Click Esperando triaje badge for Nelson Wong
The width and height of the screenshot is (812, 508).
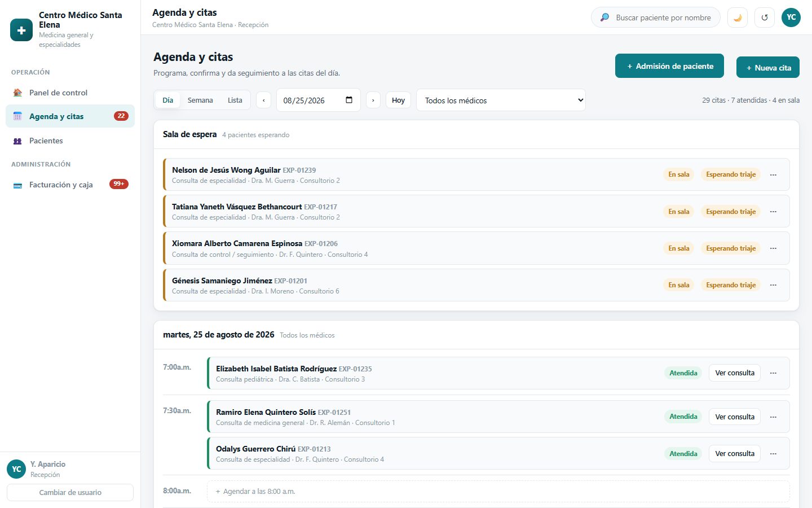(731, 174)
